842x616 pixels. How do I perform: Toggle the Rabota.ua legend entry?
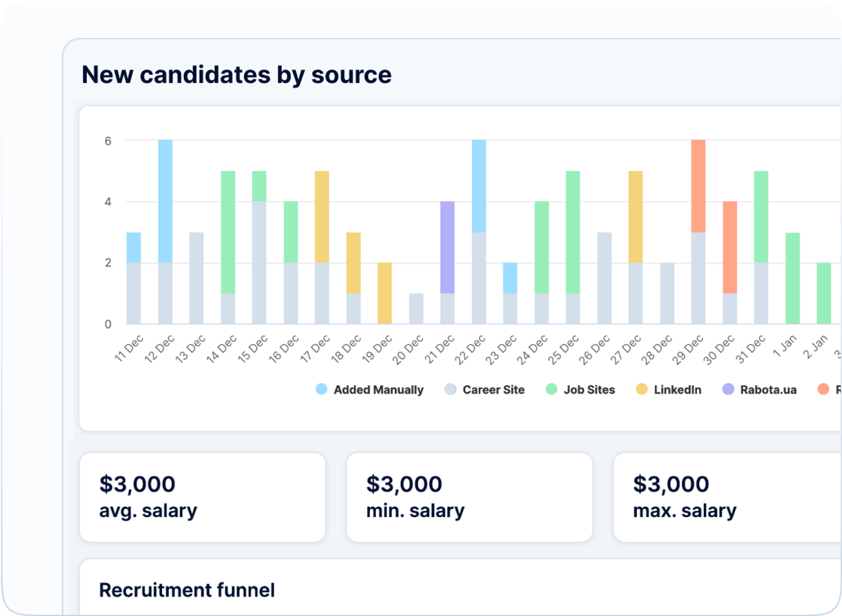760,390
